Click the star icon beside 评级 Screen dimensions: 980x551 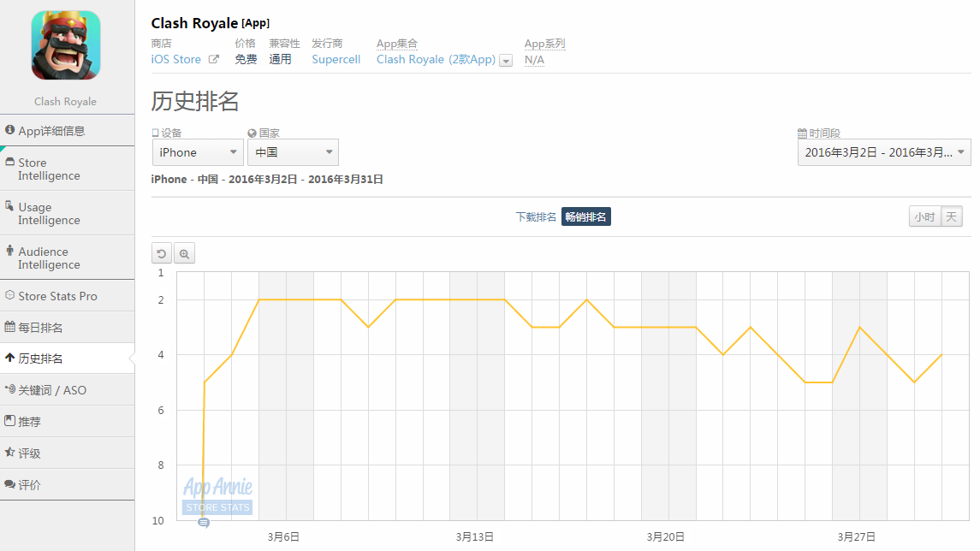[10, 453]
